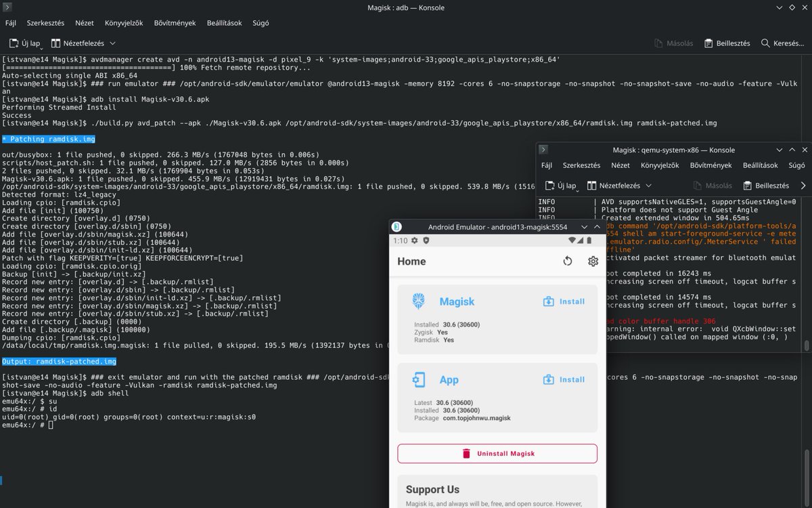The image size is (812, 508).
Task: Click the Új lap new-tab icon
Action: (13, 42)
